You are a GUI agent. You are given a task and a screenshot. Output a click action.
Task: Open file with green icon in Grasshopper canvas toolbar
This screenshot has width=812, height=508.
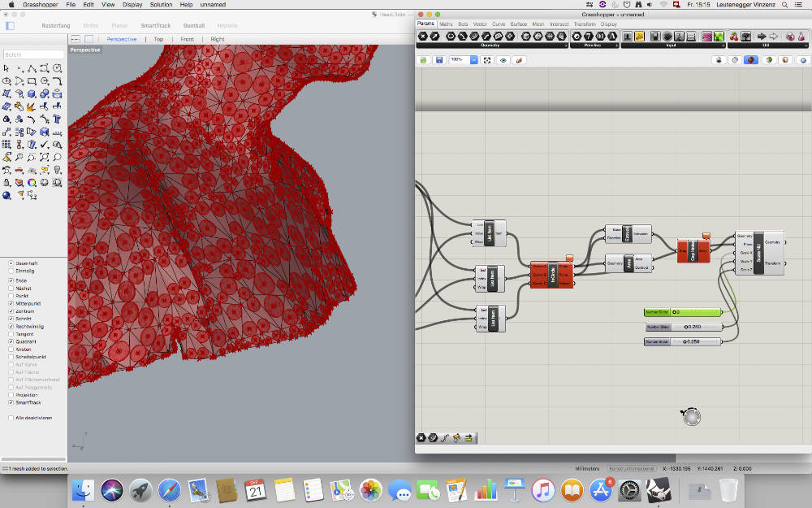pyautogui.click(x=423, y=60)
